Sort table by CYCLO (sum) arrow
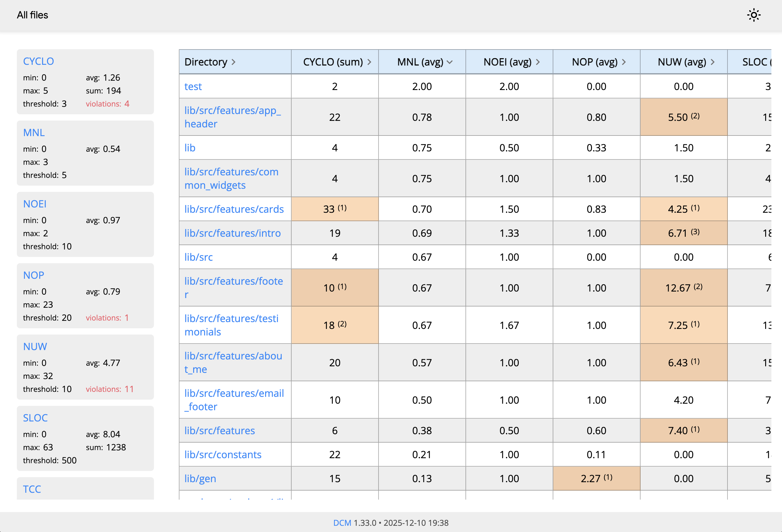The image size is (782, 532). (x=369, y=62)
